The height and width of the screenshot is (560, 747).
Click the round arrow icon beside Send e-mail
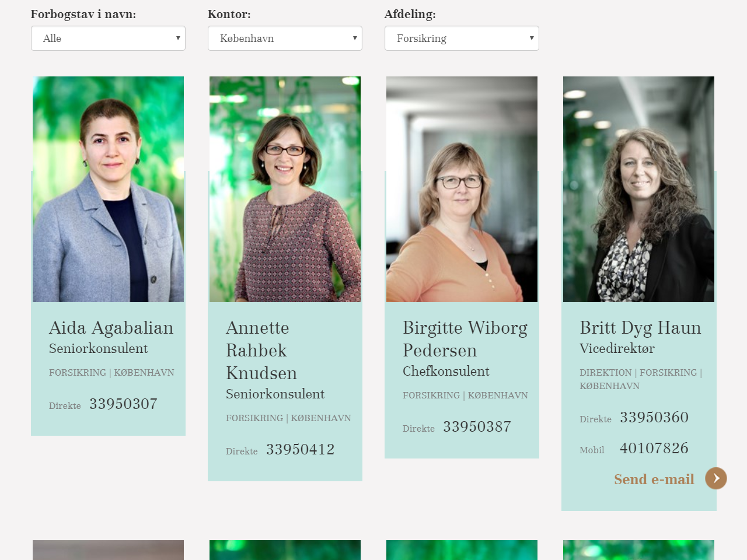click(x=716, y=478)
